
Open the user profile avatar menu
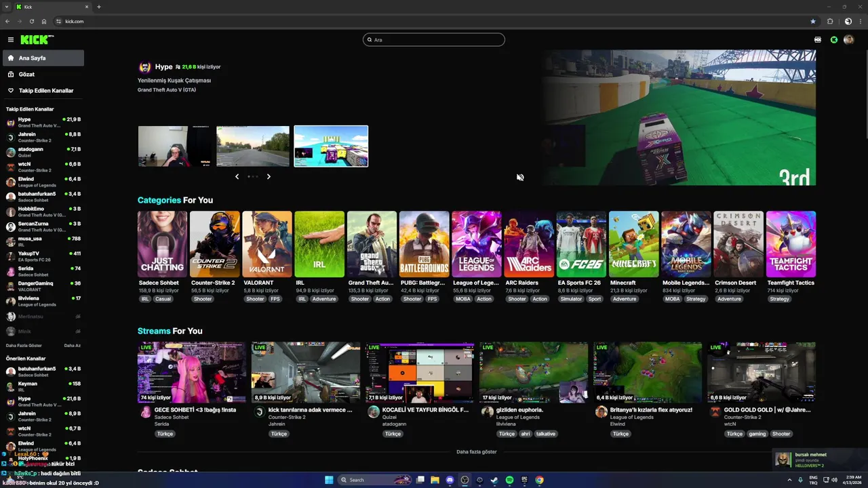[848, 40]
